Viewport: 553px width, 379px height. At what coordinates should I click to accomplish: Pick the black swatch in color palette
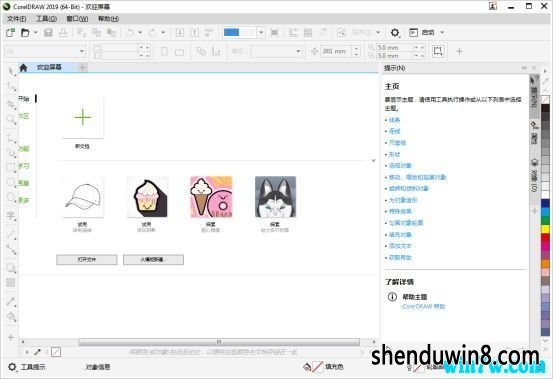(545, 109)
